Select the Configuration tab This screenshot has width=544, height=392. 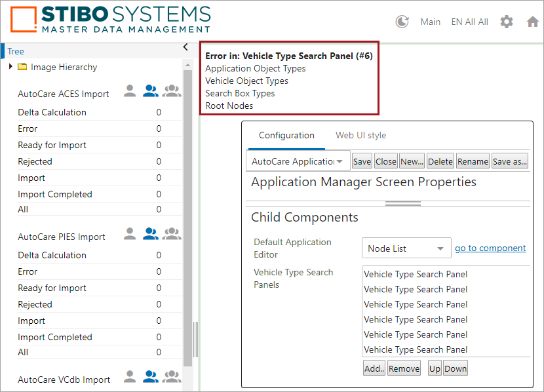coord(286,135)
